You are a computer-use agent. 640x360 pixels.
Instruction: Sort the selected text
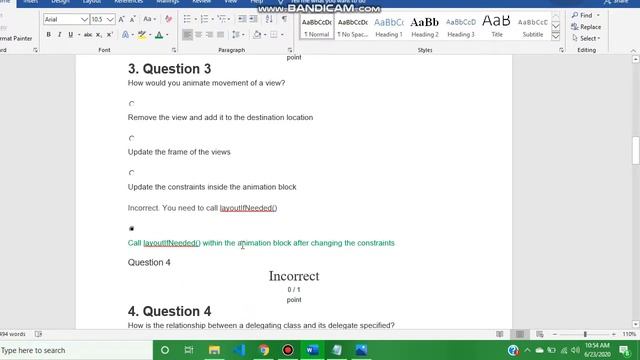click(269, 19)
